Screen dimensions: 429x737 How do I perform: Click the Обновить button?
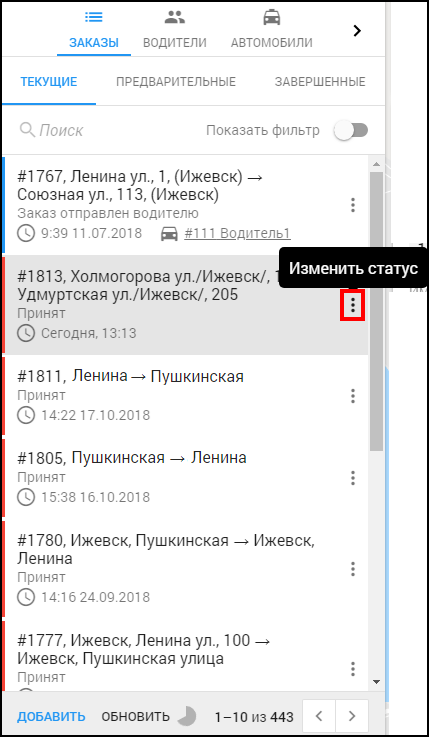coord(136,717)
